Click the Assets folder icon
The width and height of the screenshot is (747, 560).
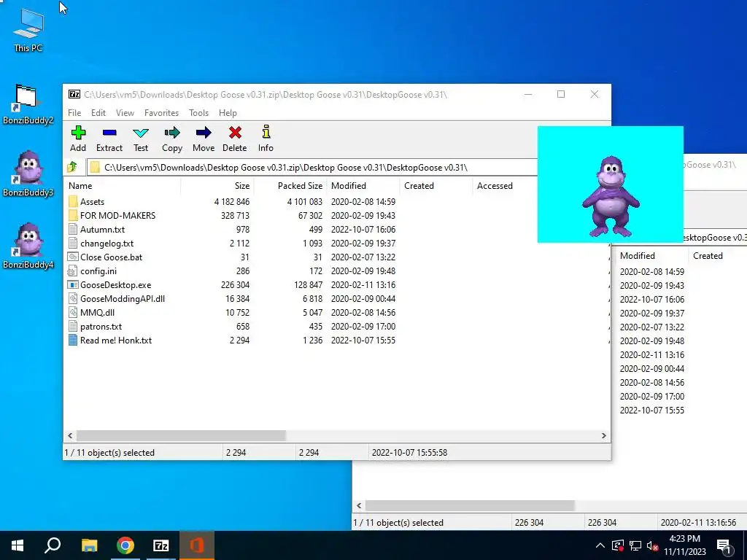73,201
